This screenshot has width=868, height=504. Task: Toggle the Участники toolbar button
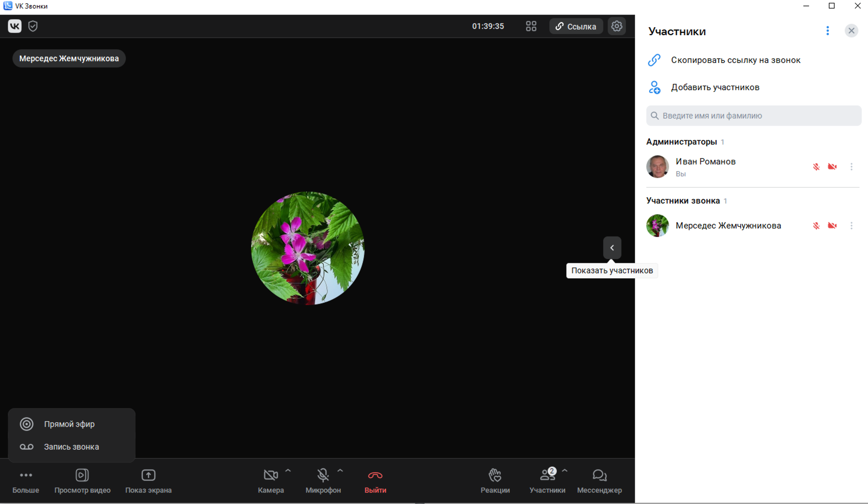[x=547, y=481]
